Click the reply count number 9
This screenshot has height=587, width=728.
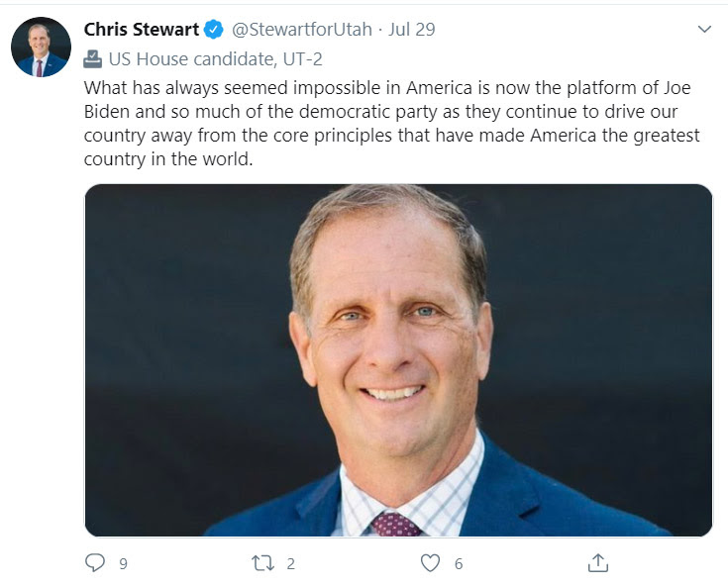pyautogui.click(x=123, y=564)
